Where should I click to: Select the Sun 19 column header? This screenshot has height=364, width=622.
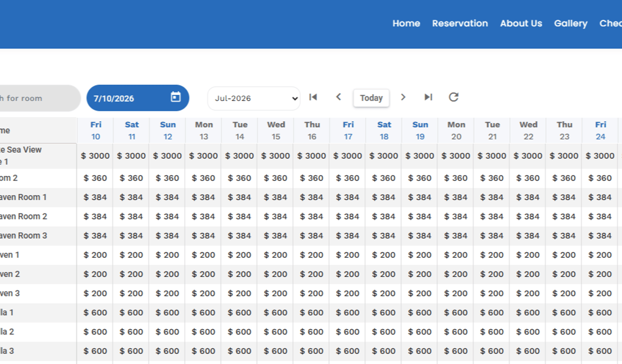pyautogui.click(x=420, y=131)
